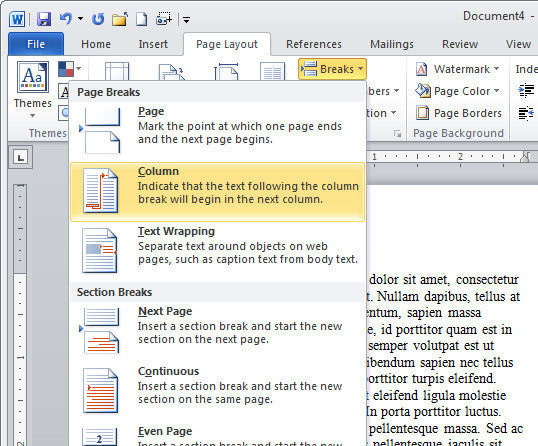Switch to the View tab
Viewport: 538px width, 446px height.
point(518,44)
